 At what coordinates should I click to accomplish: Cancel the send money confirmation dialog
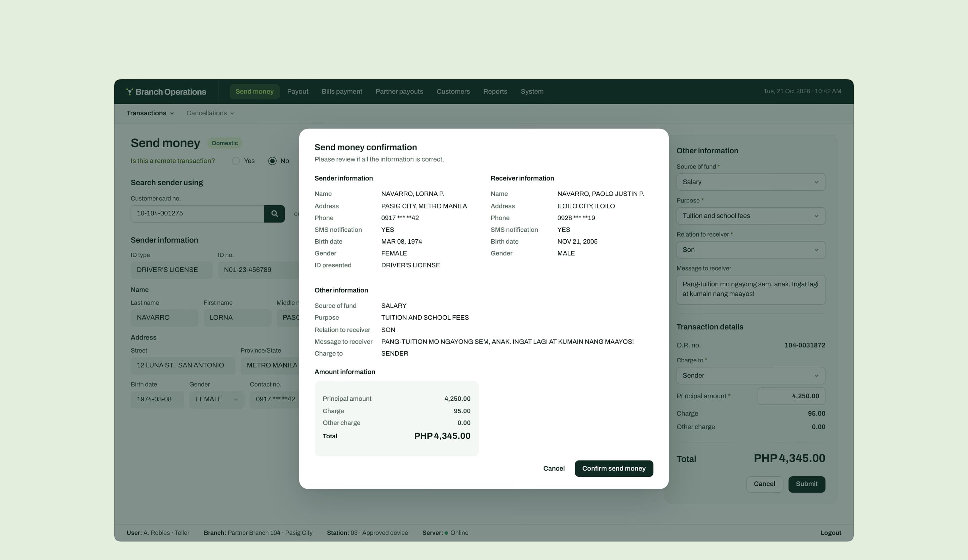click(x=554, y=469)
